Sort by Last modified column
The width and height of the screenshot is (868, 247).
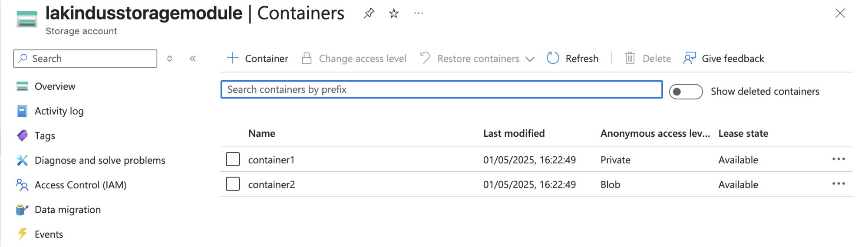(514, 134)
